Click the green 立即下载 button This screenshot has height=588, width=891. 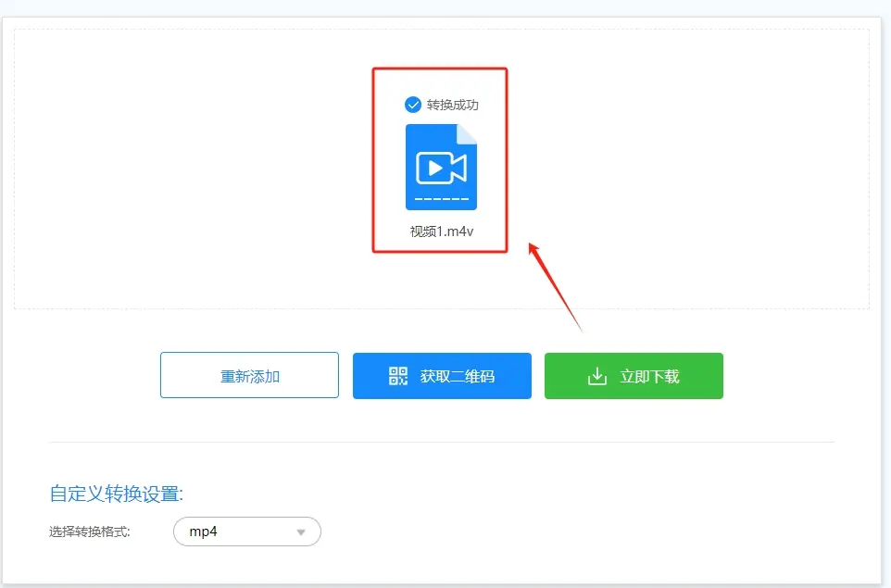point(634,376)
